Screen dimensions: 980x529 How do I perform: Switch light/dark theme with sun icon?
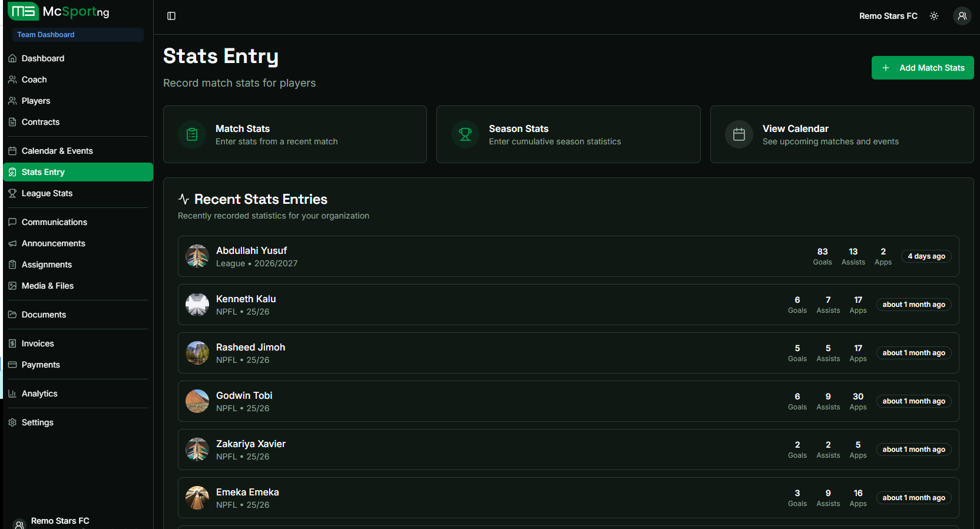coord(934,16)
